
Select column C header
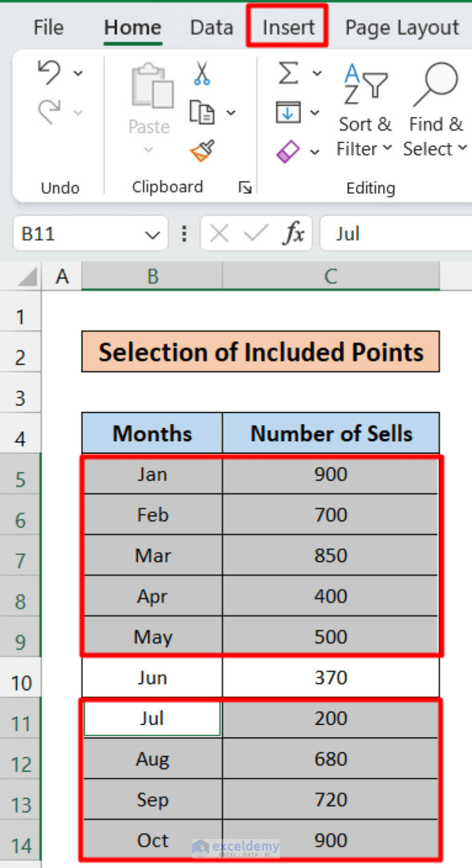click(x=331, y=277)
